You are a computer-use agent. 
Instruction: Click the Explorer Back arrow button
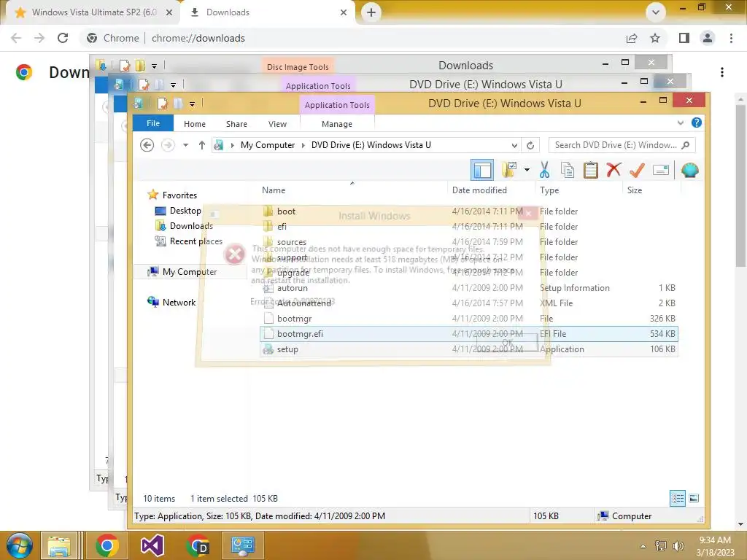click(x=147, y=145)
